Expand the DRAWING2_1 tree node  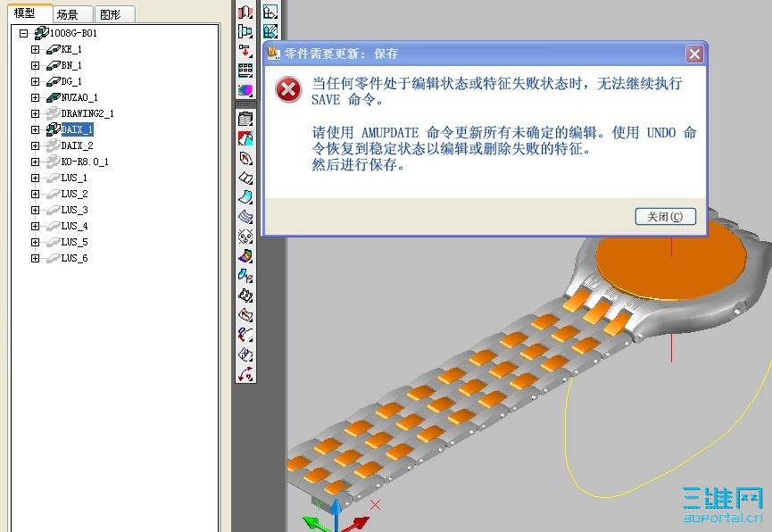click(x=35, y=113)
